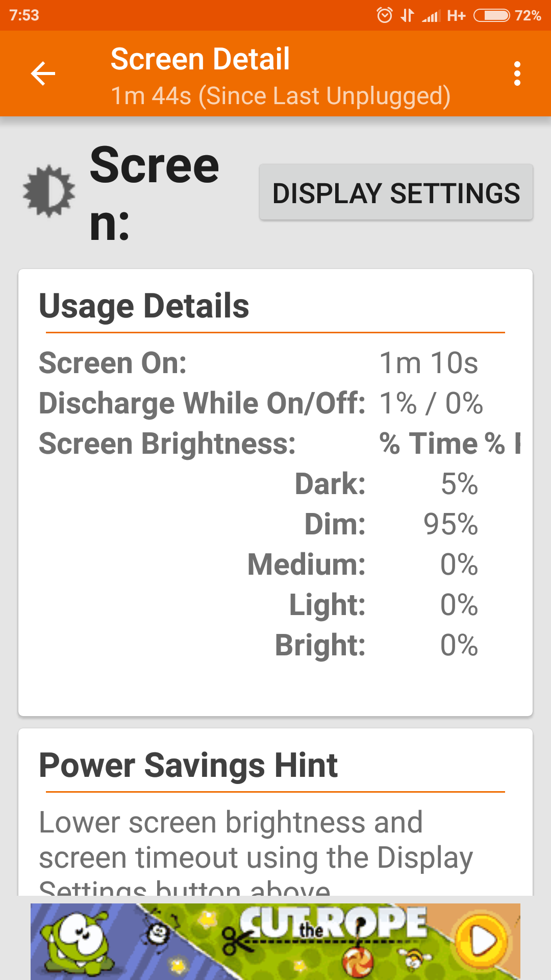Select the Dim brightness 95% row
This screenshot has height=980, width=551.
391,524
